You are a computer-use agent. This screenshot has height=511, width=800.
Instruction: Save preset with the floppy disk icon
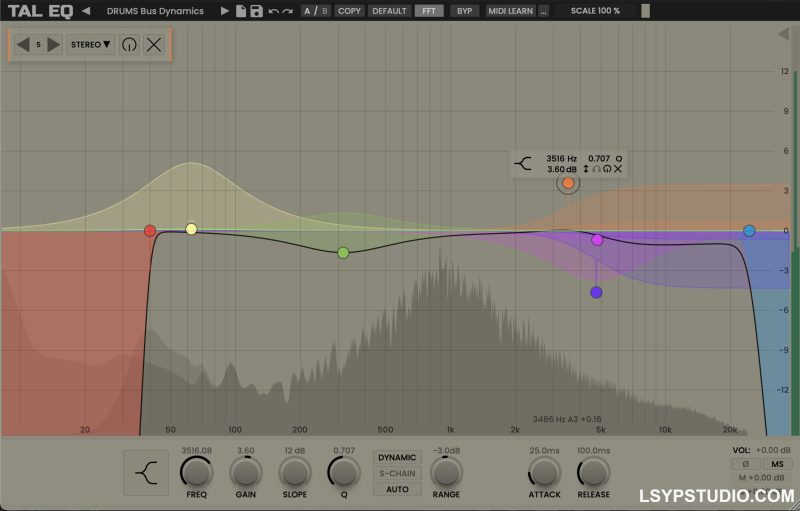coord(256,11)
